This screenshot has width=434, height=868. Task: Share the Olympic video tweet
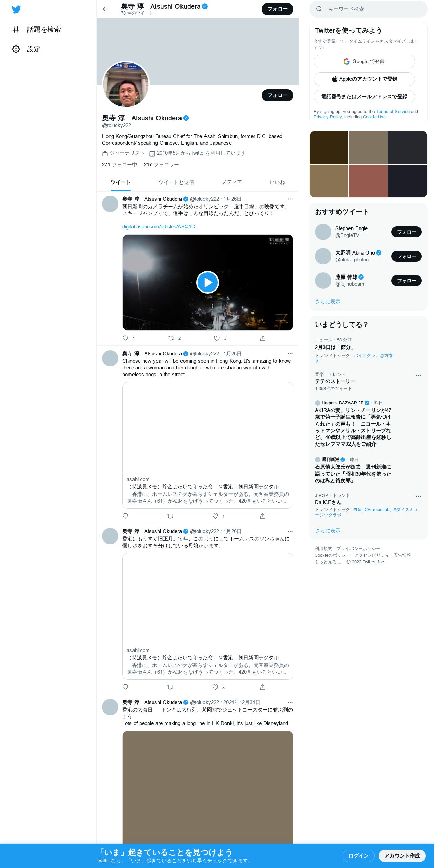click(x=263, y=338)
